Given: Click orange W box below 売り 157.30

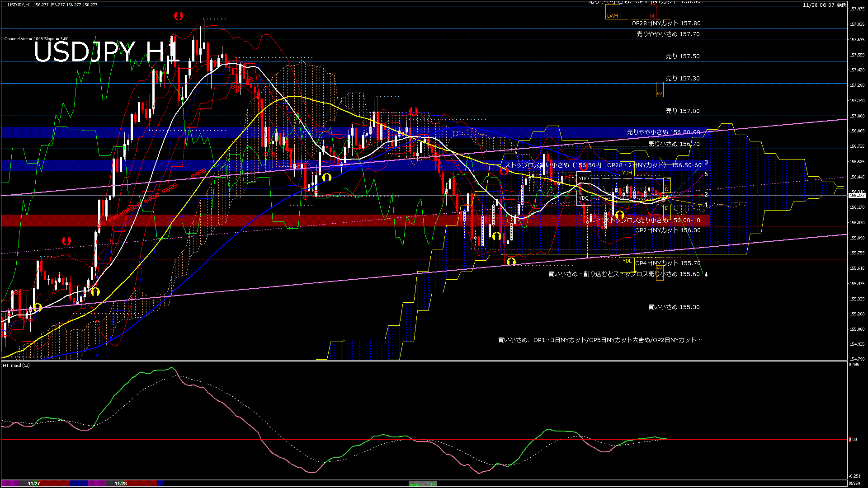Looking at the screenshot, I should (659, 89).
